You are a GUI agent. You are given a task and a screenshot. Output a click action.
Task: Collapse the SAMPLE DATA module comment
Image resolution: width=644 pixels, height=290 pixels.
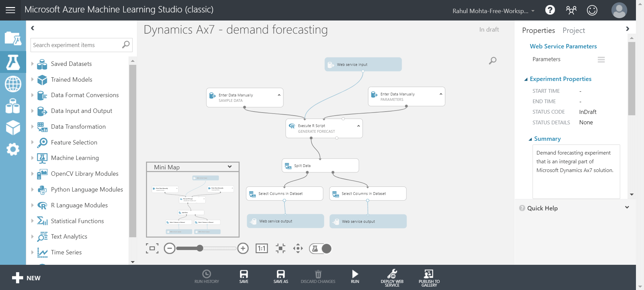[x=279, y=95]
